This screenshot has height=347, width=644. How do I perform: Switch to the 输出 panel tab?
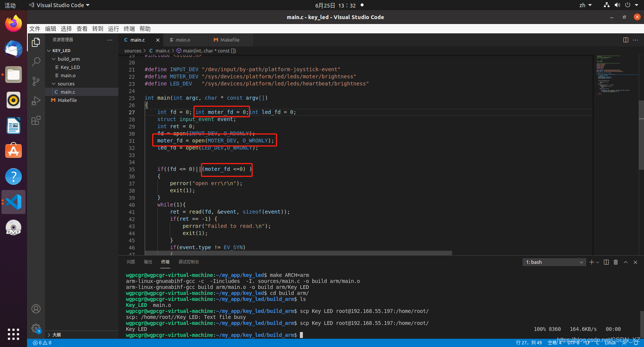(x=148, y=262)
